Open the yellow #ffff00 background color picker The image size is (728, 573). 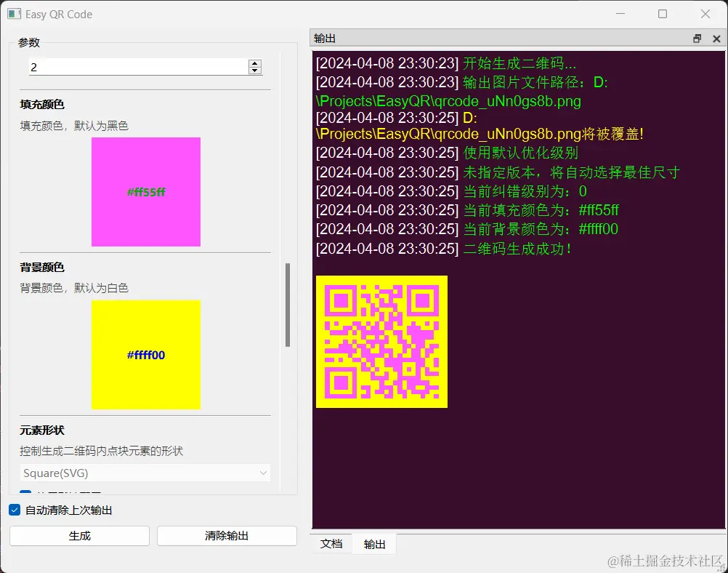coord(146,355)
